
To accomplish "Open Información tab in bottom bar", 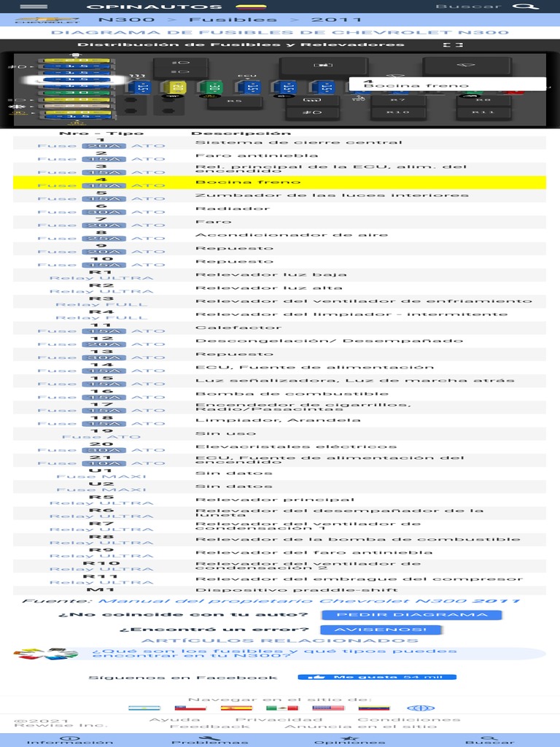I will [70, 740].
